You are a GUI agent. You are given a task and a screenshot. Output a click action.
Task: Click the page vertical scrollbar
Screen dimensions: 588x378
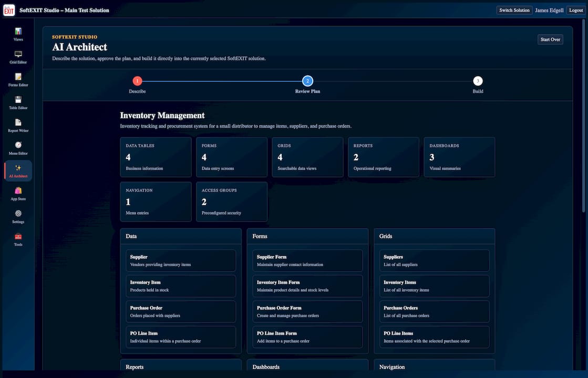pos(583,116)
